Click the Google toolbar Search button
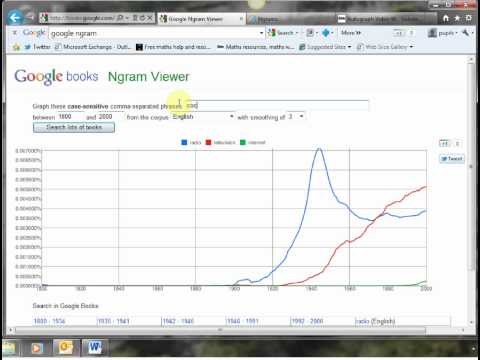Viewport: 480px width, 360px height. (283, 33)
